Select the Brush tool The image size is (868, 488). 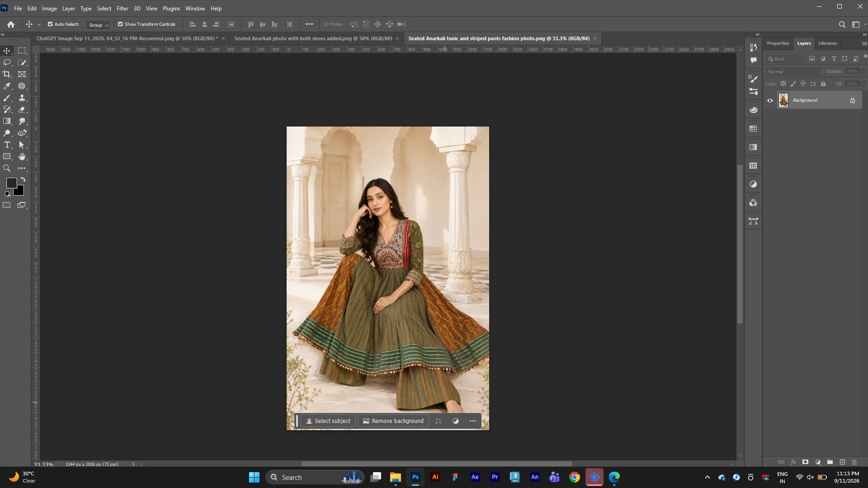coord(7,98)
